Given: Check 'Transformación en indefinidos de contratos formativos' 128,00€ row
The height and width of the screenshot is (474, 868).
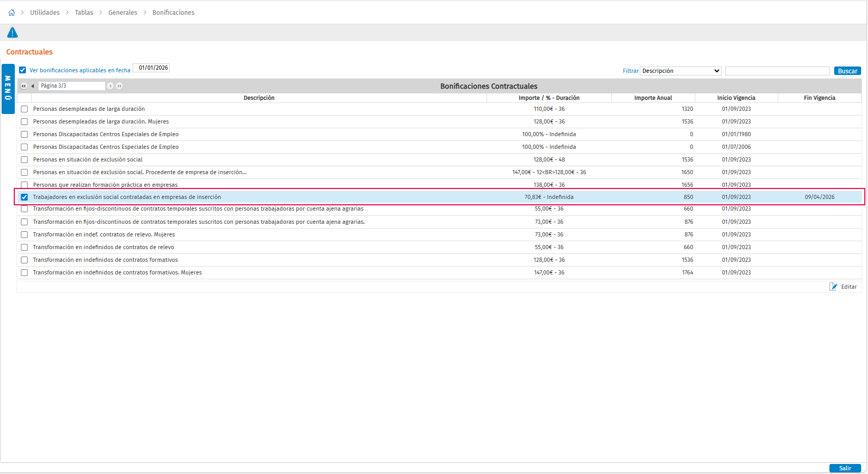Looking at the screenshot, I should coord(24,260).
